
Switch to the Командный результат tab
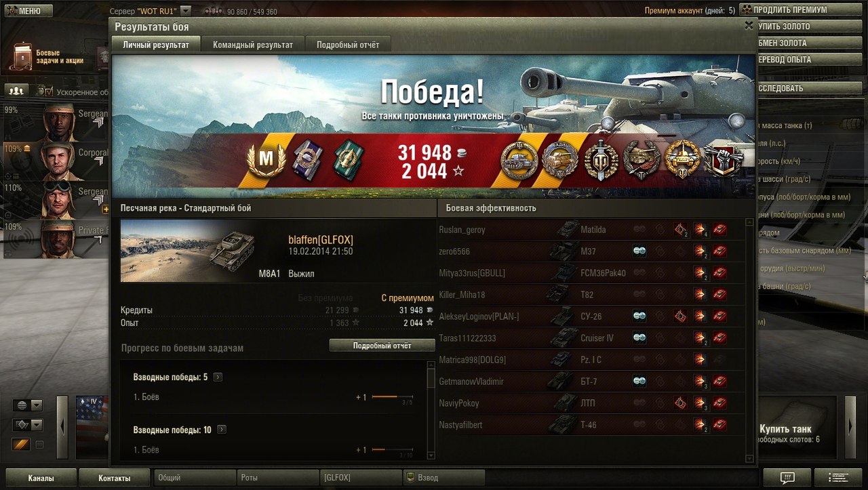click(253, 45)
